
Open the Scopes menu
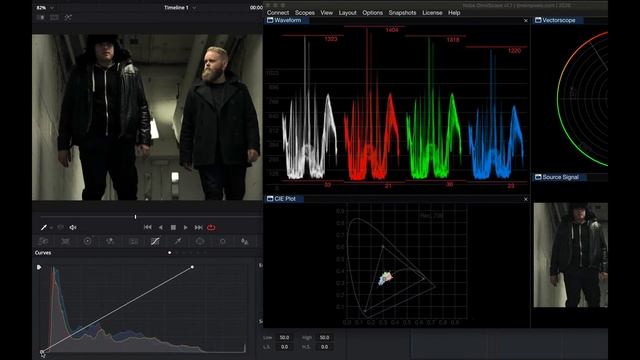(x=304, y=13)
